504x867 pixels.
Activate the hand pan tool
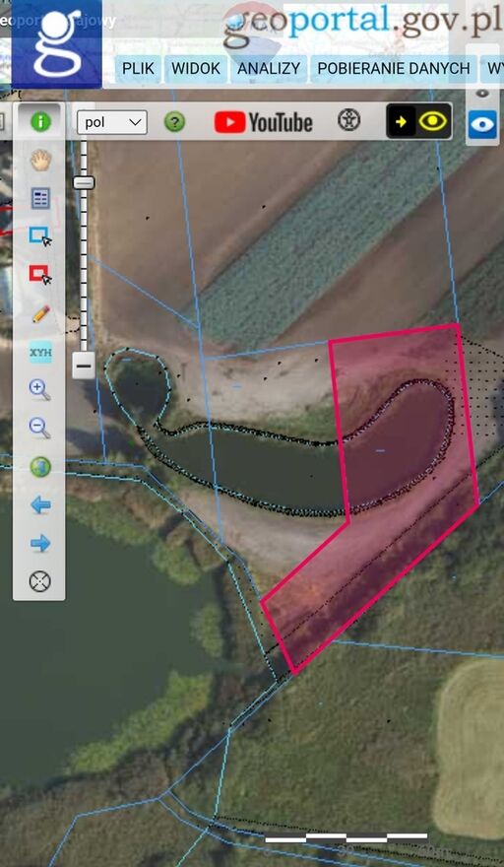click(x=40, y=161)
